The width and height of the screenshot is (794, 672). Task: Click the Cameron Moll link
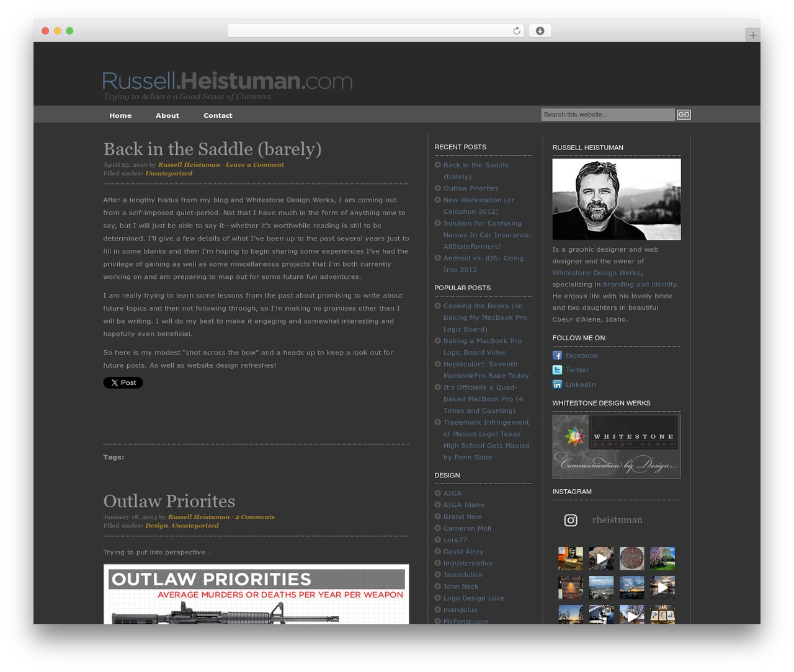(x=467, y=528)
